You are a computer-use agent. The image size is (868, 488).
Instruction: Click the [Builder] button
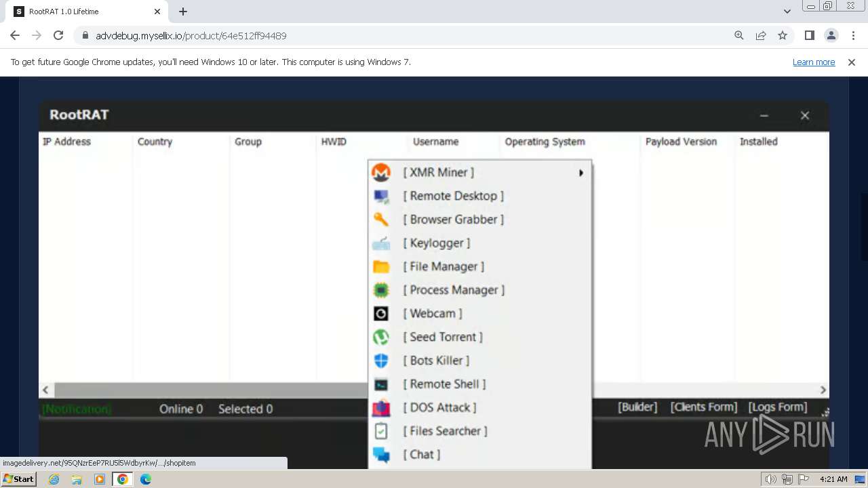pyautogui.click(x=637, y=407)
